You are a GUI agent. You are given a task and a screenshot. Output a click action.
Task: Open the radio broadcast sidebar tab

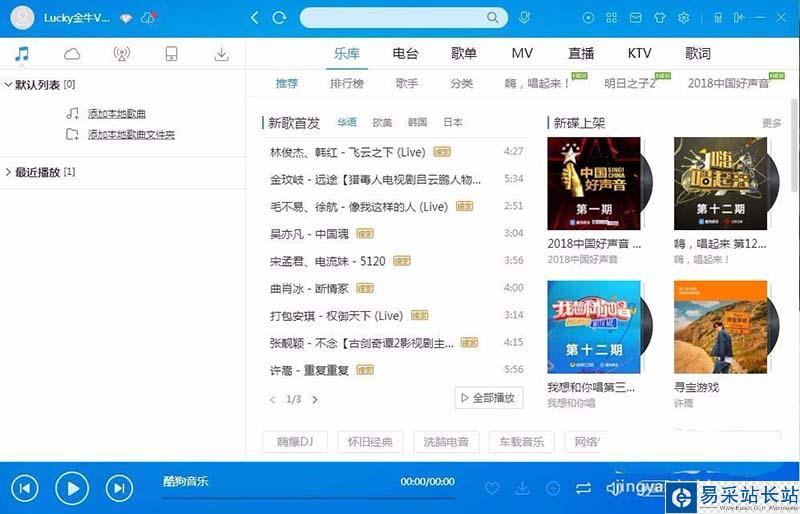[121, 54]
